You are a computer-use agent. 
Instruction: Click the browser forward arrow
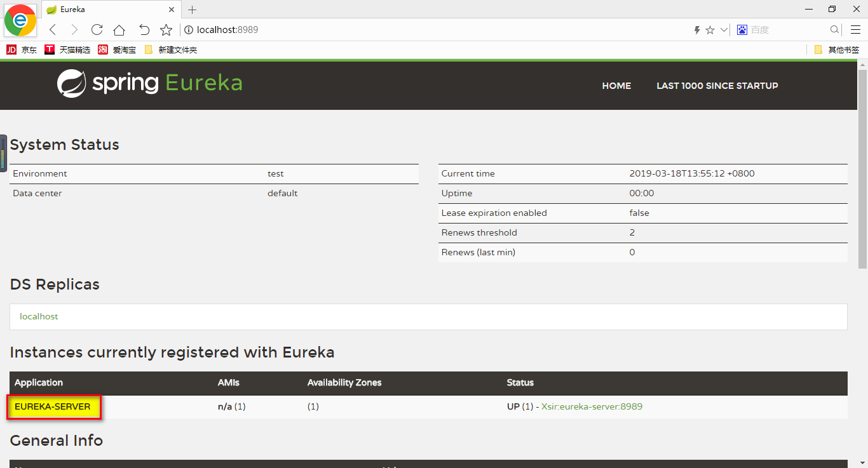[x=74, y=30]
